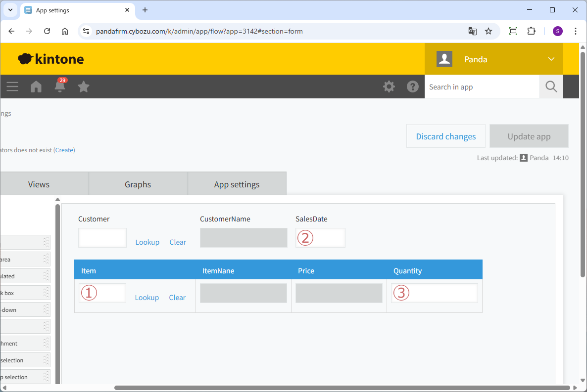Open the notifications bell icon
Image resolution: width=587 pixels, height=392 pixels.
point(60,87)
